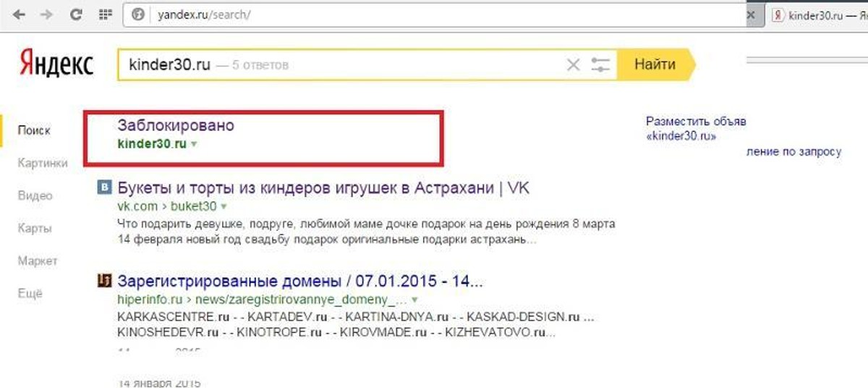Click the Яндекс logo
This screenshot has height=388, width=868.
(x=56, y=64)
